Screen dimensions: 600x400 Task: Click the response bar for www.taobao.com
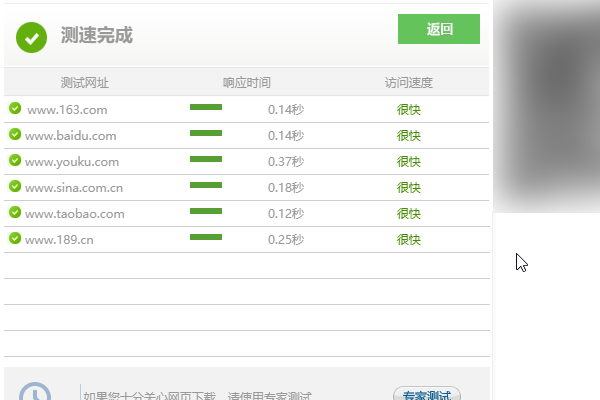pyautogui.click(x=206, y=211)
